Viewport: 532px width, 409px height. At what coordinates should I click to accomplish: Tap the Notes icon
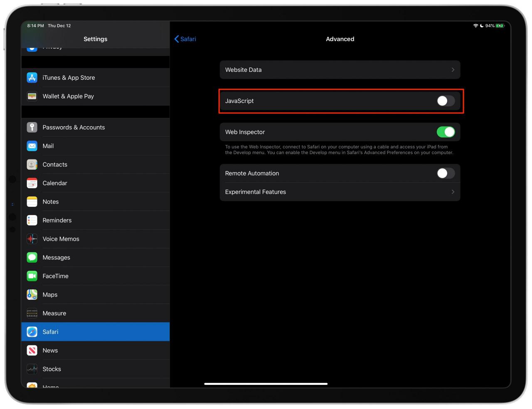pyautogui.click(x=32, y=202)
